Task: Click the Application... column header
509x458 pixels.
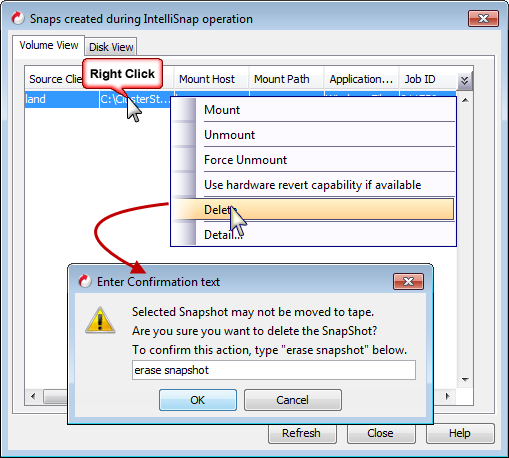Action: [361, 79]
